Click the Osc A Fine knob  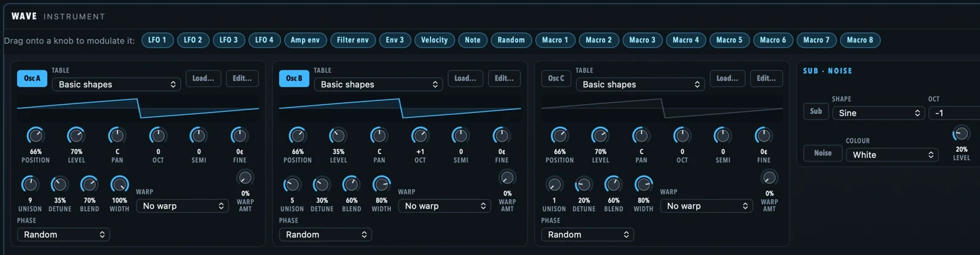(239, 136)
